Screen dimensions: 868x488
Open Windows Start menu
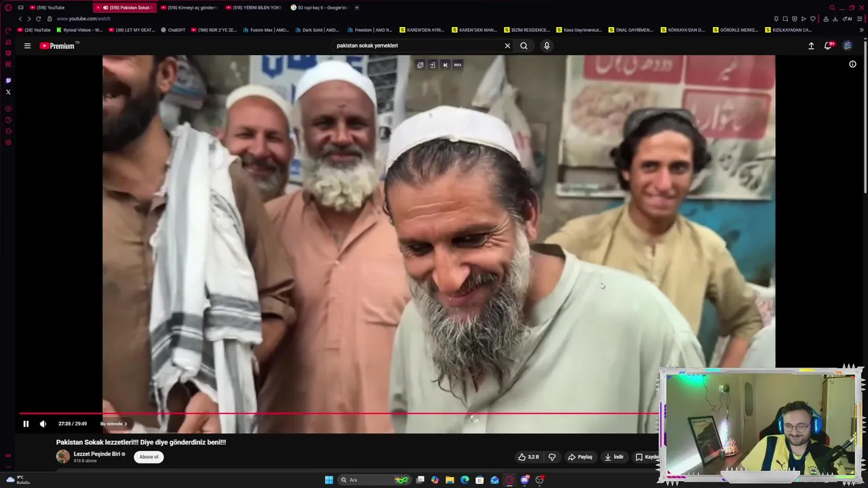(329, 480)
